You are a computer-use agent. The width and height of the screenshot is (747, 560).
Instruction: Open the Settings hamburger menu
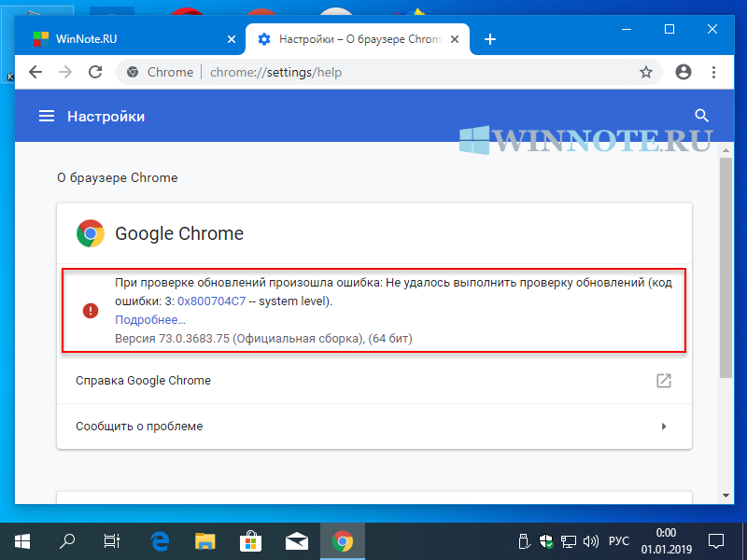[x=46, y=116]
